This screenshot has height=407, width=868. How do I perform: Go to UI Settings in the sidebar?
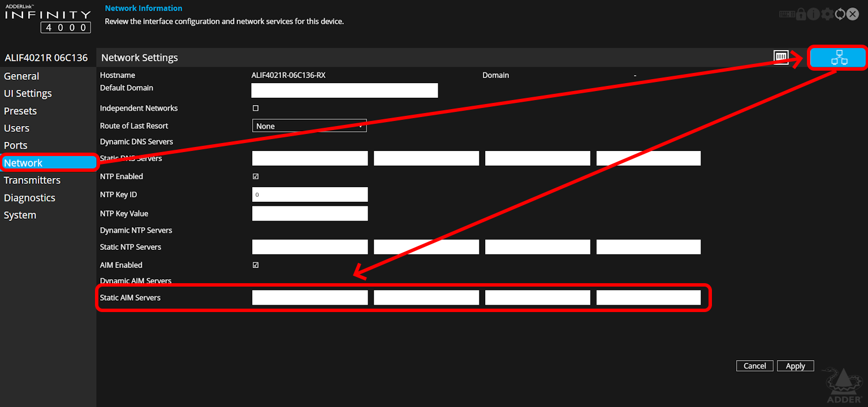point(28,93)
